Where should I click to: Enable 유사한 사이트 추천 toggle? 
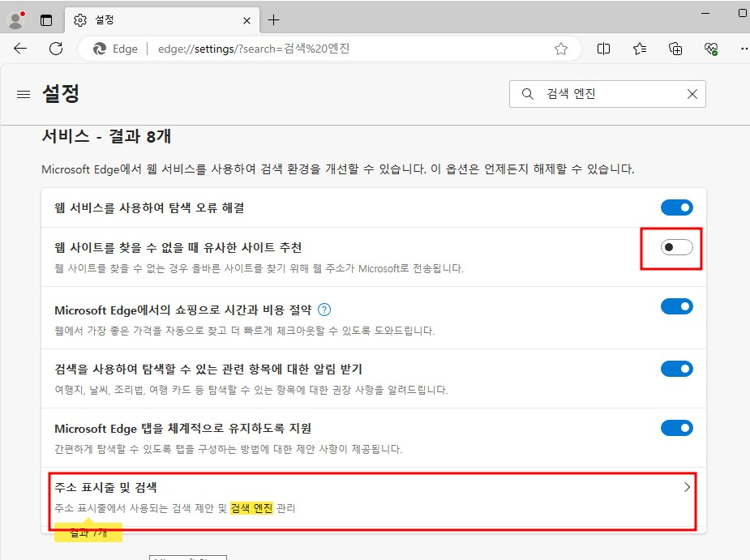(676, 247)
